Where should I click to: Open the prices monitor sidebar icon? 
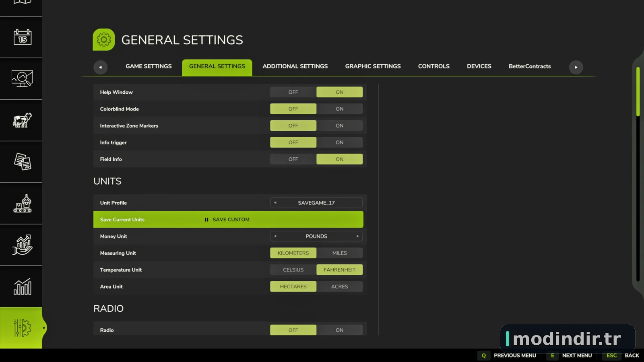coord(23,78)
